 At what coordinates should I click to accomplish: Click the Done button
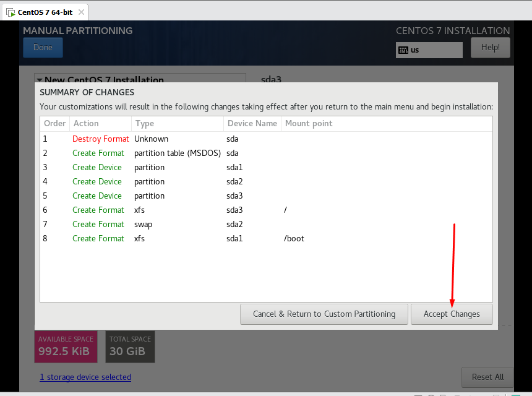pos(43,48)
